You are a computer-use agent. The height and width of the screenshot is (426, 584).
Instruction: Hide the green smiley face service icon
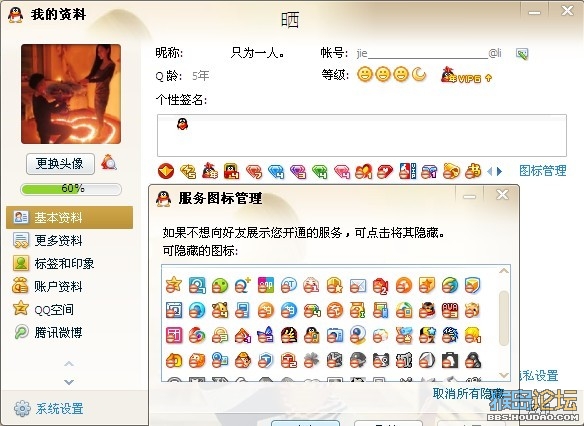tap(220, 285)
